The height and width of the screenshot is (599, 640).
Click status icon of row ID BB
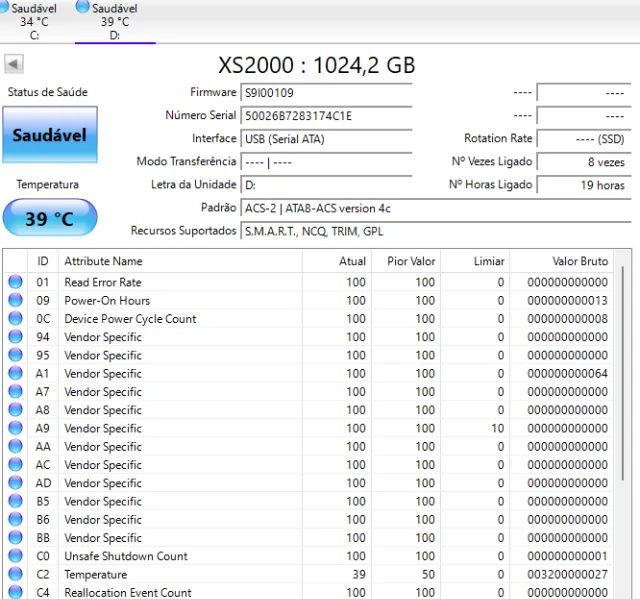pos(16,537)
